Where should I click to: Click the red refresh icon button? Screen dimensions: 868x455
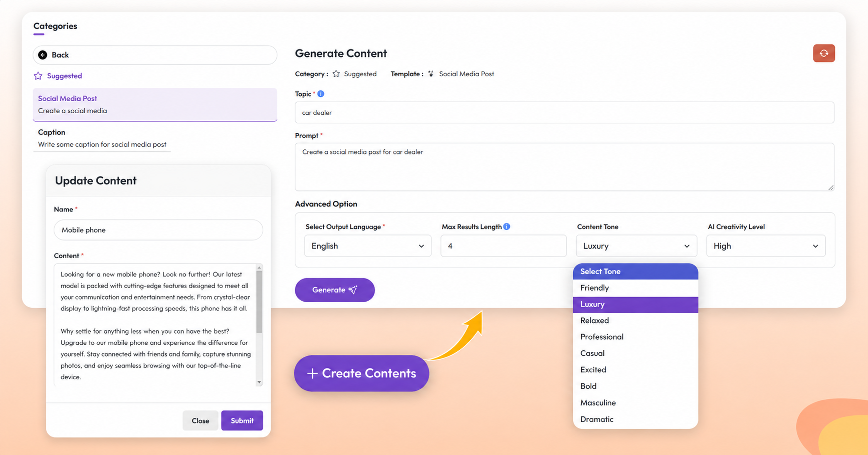pyautogui.click(x=823, y=53)
